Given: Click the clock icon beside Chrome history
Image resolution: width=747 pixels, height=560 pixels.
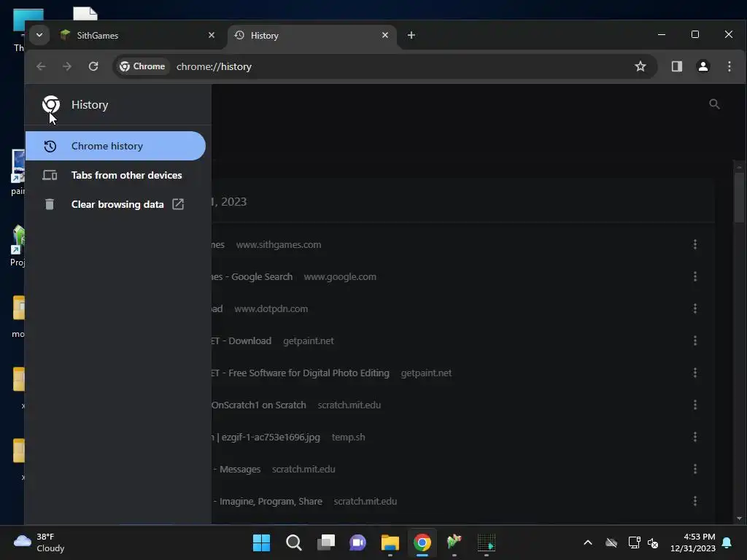Looking at the screenshot, I should (50, 146).
